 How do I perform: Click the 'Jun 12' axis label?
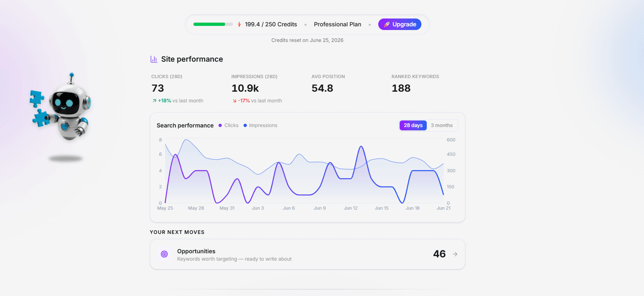click(x=351, y=208)
